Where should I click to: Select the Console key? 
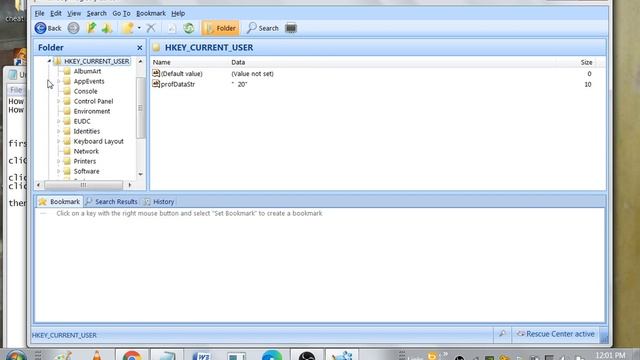[x=85, y=91]
